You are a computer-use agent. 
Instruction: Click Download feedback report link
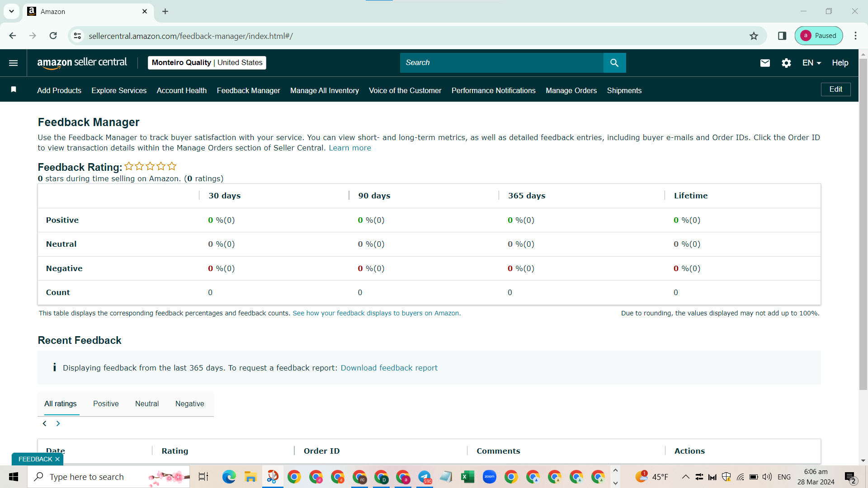389,368
